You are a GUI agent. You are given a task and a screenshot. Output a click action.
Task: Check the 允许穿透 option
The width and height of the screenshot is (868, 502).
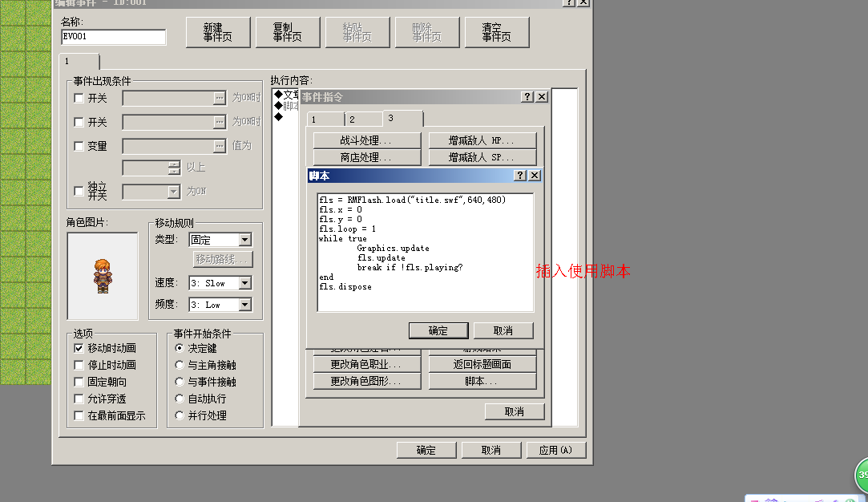tap(79, 399)
